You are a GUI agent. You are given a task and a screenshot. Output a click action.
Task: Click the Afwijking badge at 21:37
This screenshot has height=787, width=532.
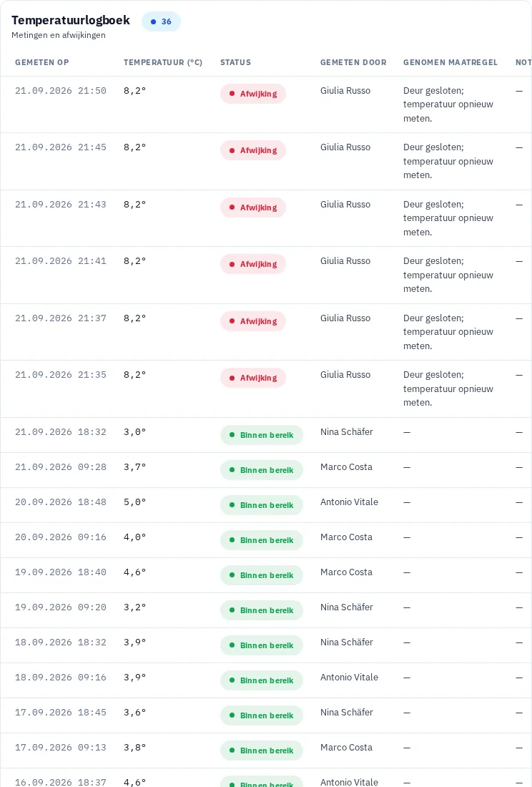coord(252,322)
